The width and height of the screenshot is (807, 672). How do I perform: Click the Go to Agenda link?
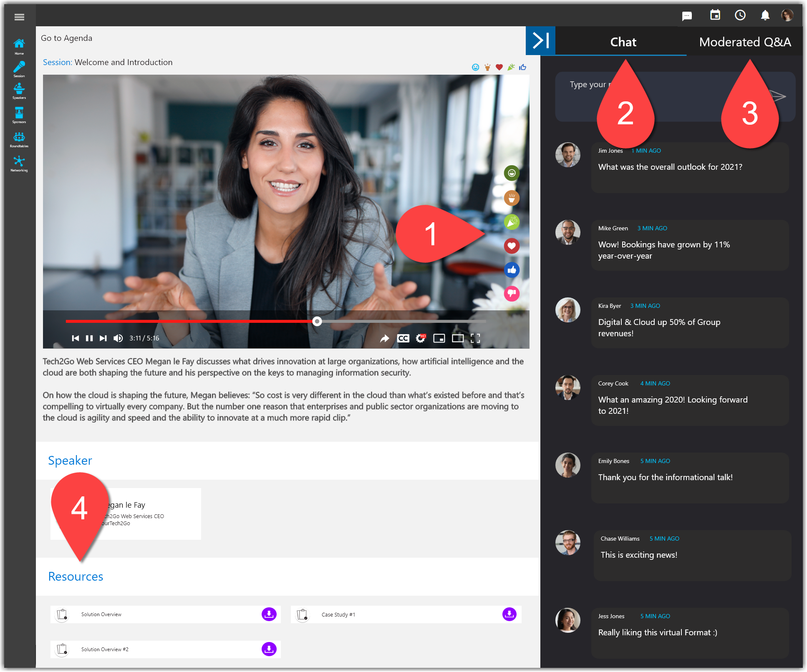(x=67, y=38)
